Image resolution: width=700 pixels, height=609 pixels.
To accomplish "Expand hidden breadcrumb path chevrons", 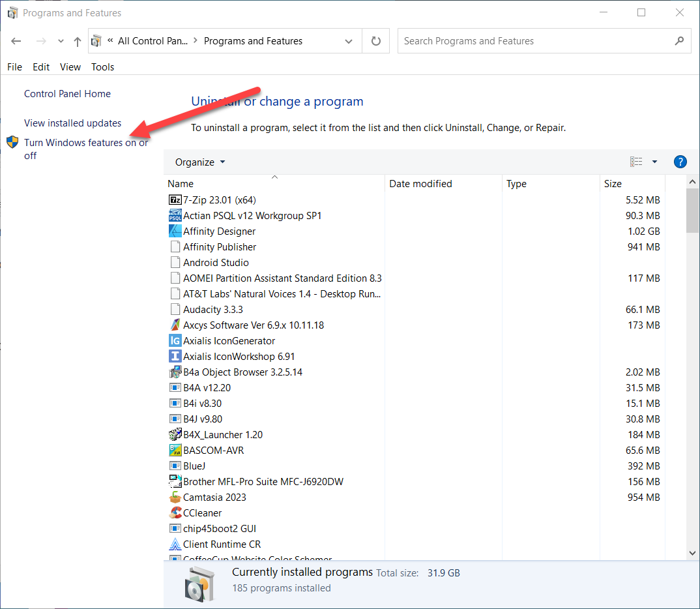I will (110, 40).
